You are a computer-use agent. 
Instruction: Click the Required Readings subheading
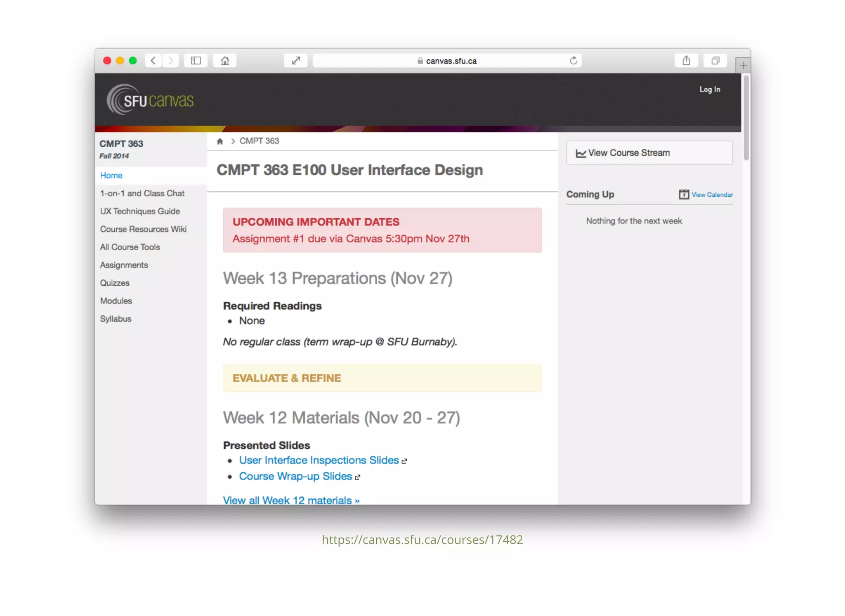(x=272, y=306)
